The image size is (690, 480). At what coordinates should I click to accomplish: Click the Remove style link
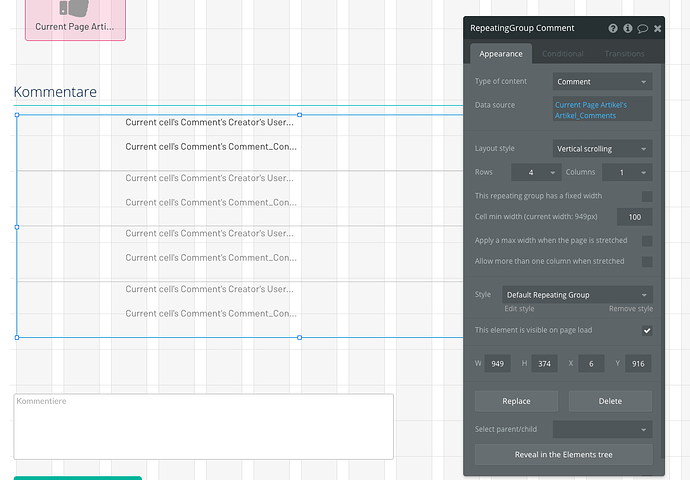point(631,309)
